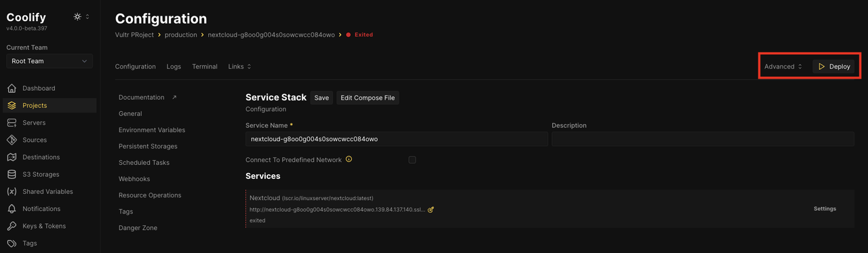Click the Save button
Screen dimensions: 868x253
321,98
